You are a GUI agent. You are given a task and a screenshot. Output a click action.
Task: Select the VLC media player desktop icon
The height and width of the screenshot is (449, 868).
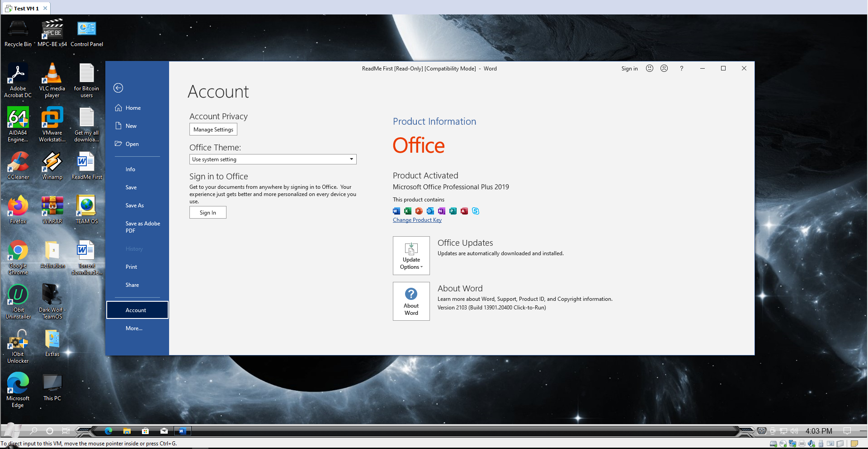(x=52, y=81)
